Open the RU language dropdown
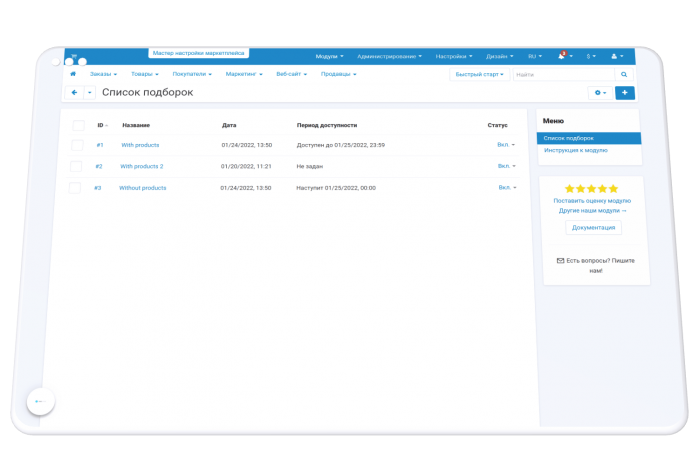The height and width of the screenshot is (466, 700). [x=535, y=56]
